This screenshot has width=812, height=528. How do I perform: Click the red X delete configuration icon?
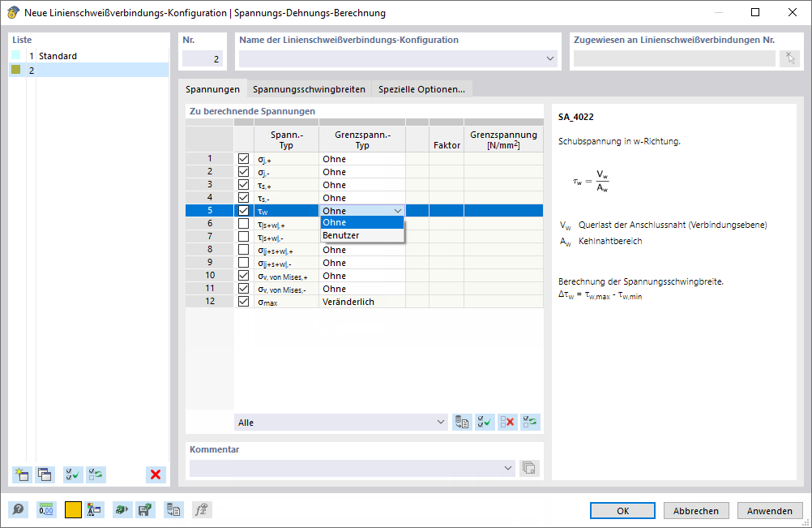click(x=156, y=474)
